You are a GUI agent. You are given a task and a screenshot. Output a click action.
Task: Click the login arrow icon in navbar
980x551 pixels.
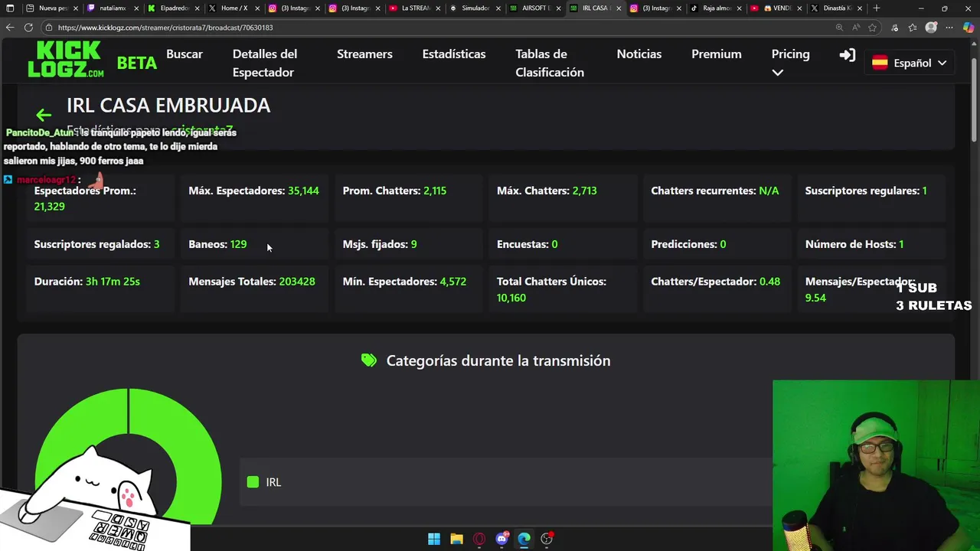848,55
